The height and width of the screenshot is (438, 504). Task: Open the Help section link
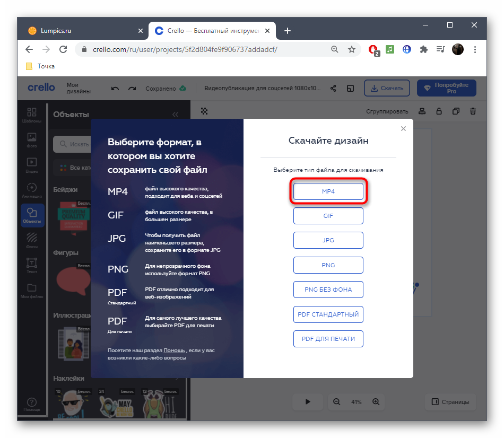pyautogui.click(x=174, y=351)
